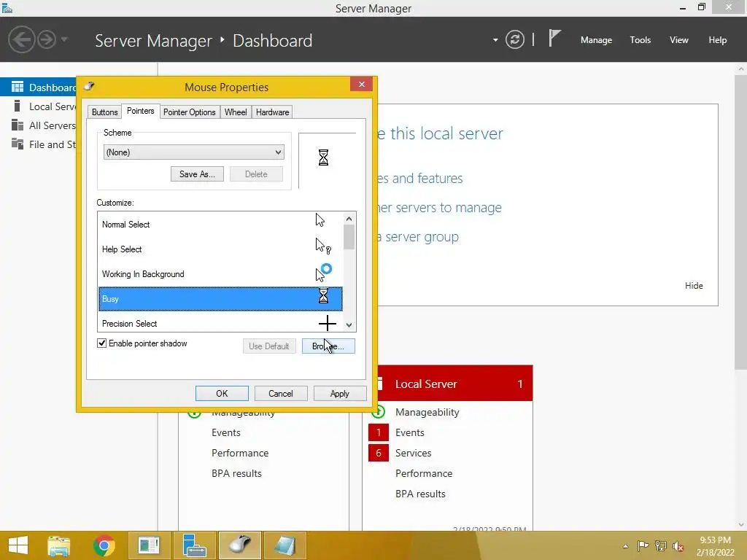This screenshot has height=560, width=747.
Task: Click the scroll down arrow of Customize list
Action: 349,325
